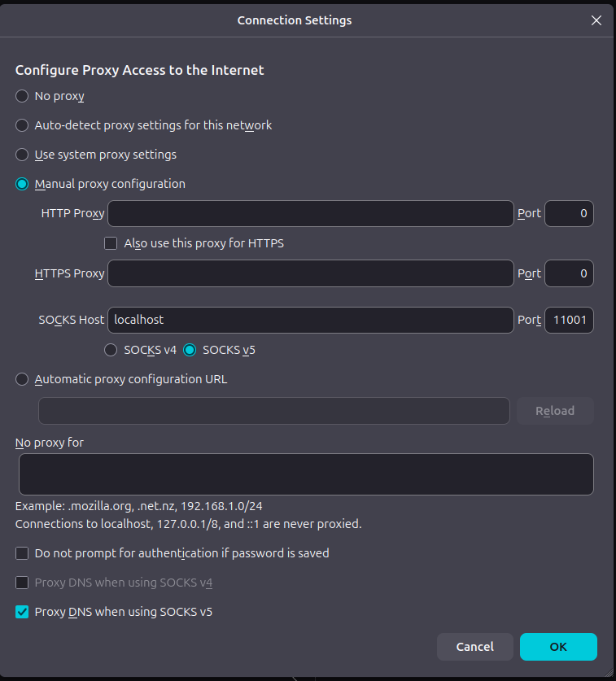
Task: Click the SOCKS port field showing 11001
Action: (x=569, y=321)
